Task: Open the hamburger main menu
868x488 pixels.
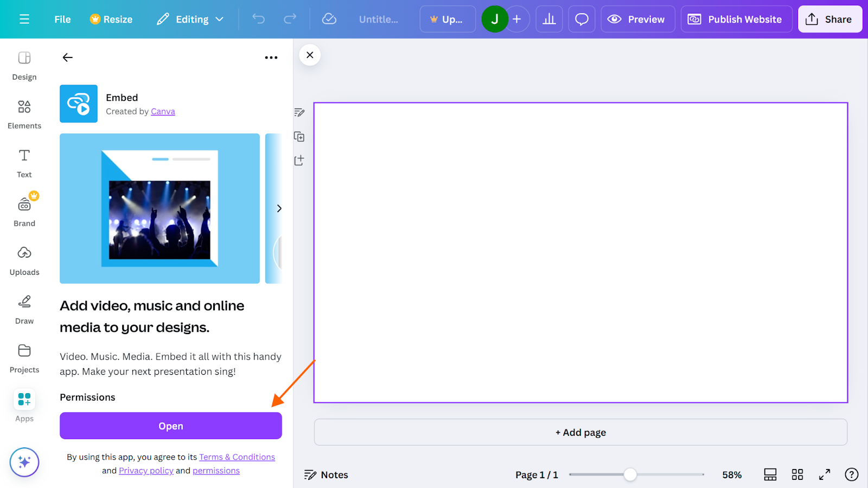Action: click(x=24, y=20)
